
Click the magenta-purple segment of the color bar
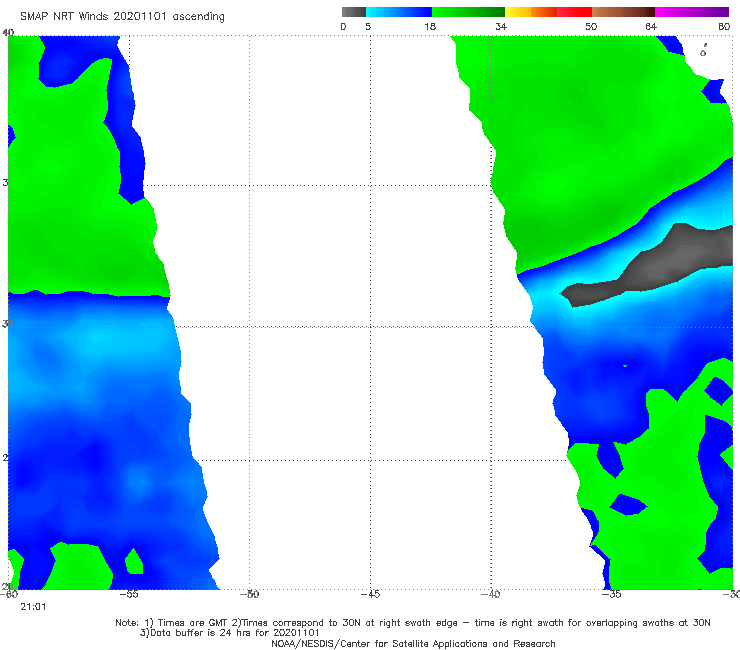[692, 12]
